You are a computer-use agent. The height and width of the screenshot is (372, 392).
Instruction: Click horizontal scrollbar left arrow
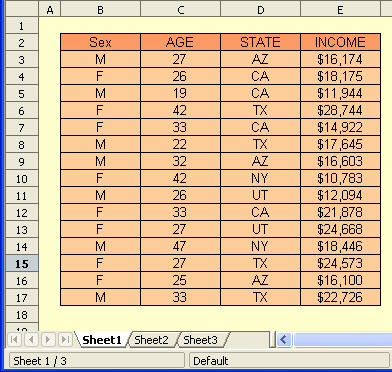(284, 340)
